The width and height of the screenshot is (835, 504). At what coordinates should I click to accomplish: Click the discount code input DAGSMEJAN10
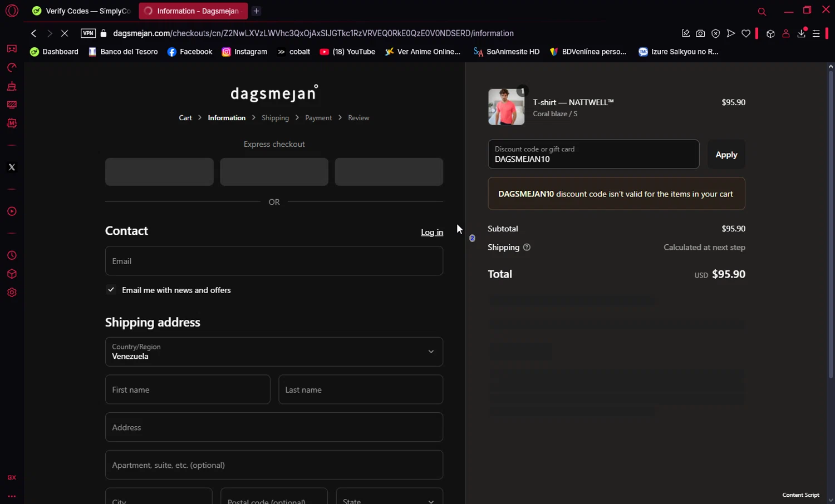(593, 154)
